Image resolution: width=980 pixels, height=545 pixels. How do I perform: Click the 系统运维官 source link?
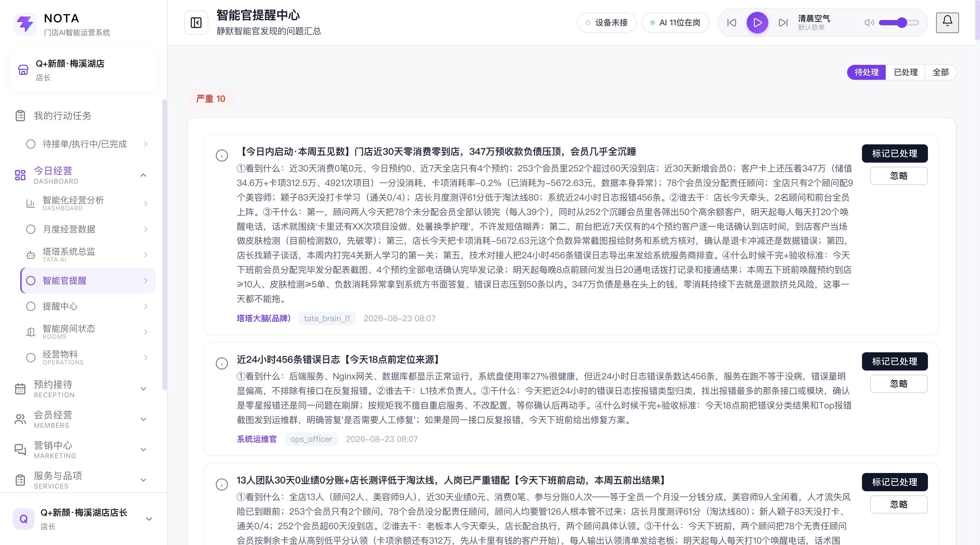click(257, 439)
